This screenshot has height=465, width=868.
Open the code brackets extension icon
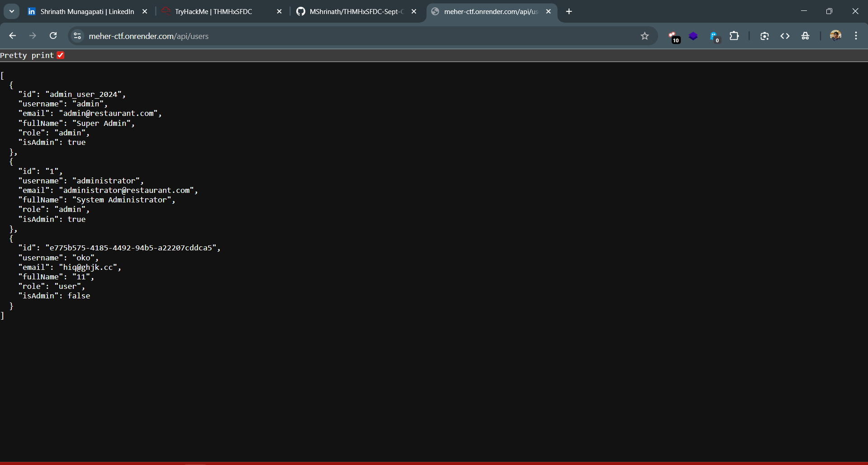point(785,36)
